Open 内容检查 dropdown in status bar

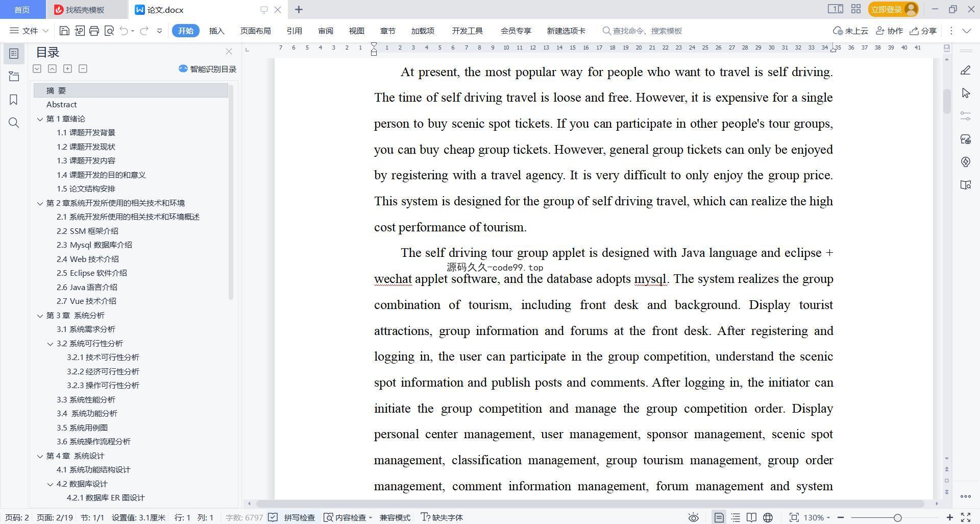(348, 517)
